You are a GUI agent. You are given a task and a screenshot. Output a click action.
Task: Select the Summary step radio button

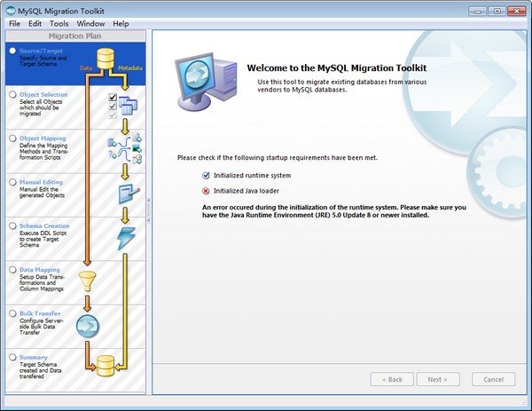tap(12, 357)
